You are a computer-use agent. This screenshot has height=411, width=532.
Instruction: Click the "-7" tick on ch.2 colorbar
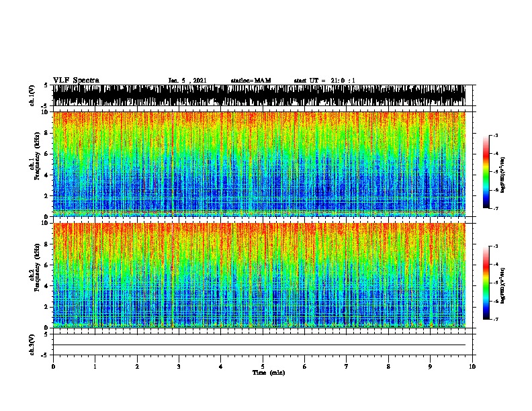point(496,319)
